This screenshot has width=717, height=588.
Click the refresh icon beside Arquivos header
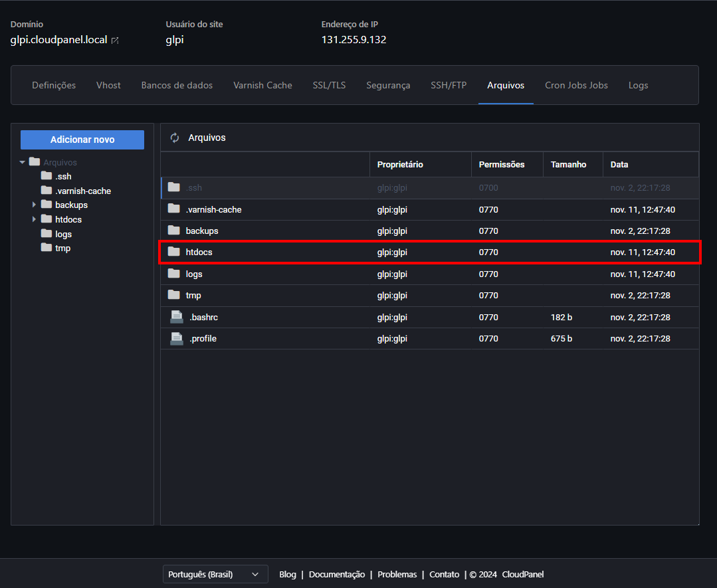click(x=175, y=138)
